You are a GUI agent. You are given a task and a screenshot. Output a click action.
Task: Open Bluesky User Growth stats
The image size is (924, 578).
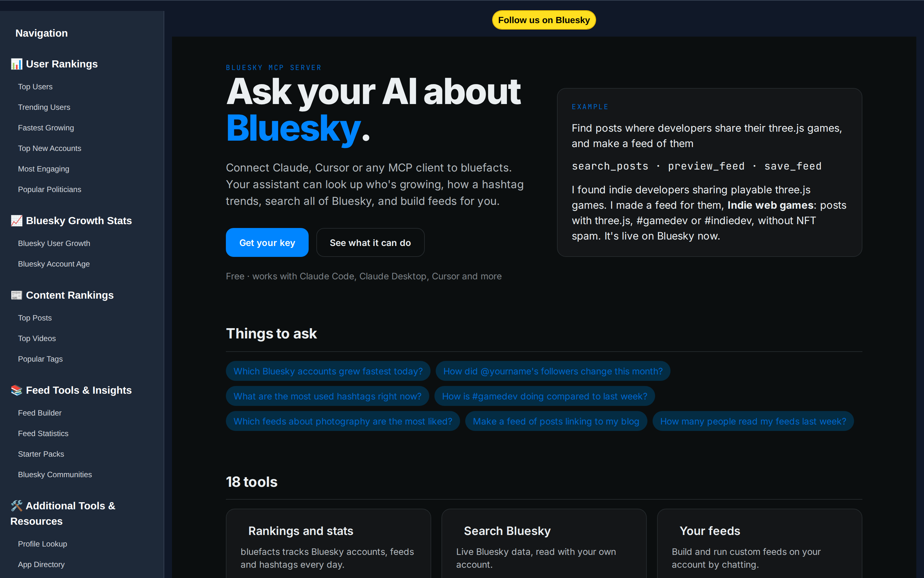[54, 243]
